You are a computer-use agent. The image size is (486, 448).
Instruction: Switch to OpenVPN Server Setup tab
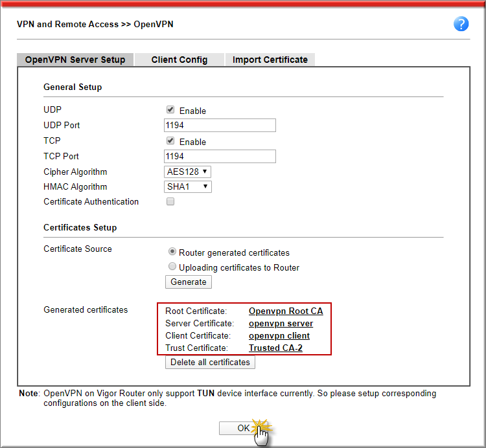coord(75,60)
